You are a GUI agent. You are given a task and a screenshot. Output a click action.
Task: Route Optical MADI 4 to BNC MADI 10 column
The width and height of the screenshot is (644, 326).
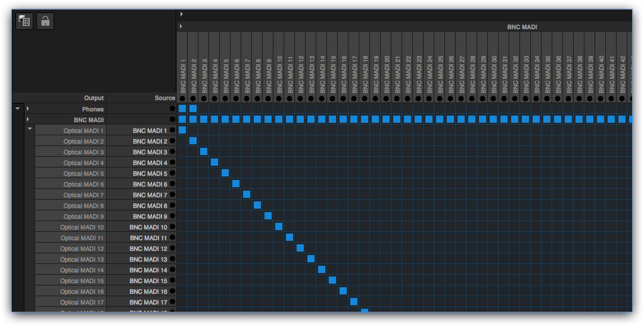point(279,162)
